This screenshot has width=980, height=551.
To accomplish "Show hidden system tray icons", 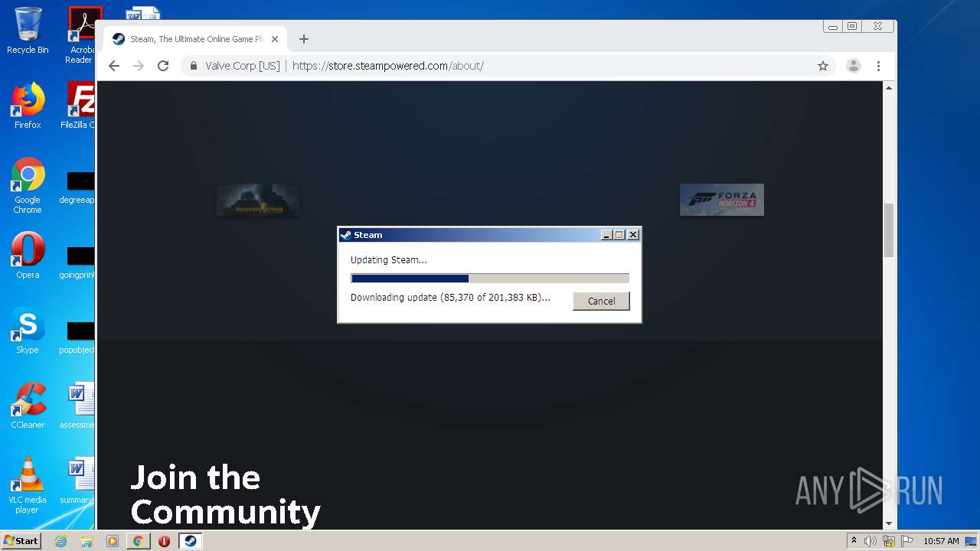I will [854, 540].
